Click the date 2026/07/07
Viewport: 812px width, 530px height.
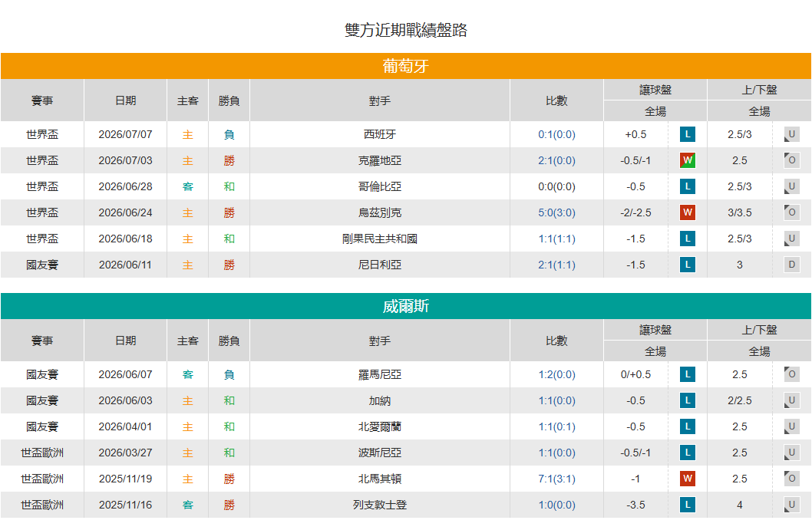[x=125, y=134]
